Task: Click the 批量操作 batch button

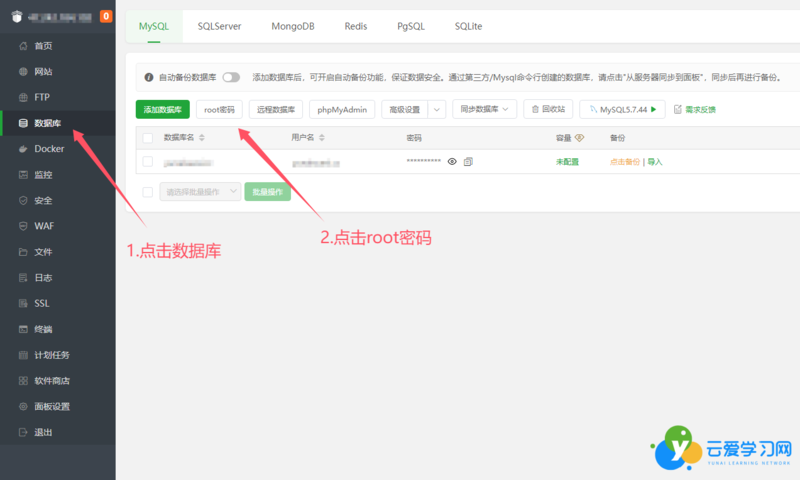Action: (267, 191)
